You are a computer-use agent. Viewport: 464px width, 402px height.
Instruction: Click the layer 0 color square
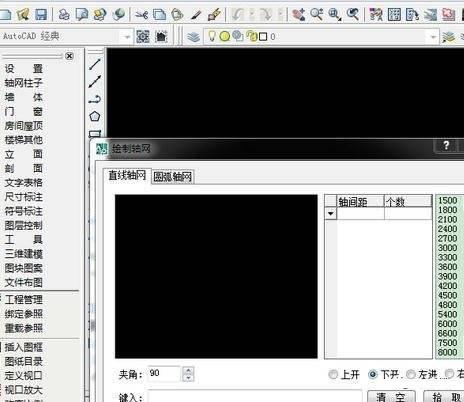pyautogui.click(x=263, y=36)
